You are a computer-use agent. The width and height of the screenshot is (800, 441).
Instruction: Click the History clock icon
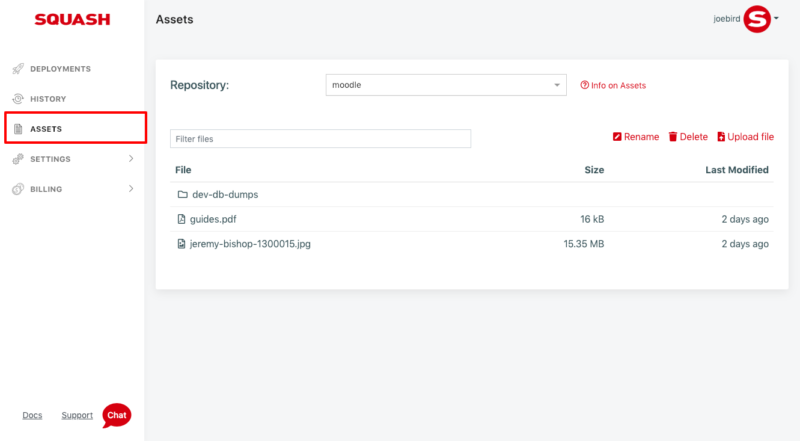click(x=18, y=99)
